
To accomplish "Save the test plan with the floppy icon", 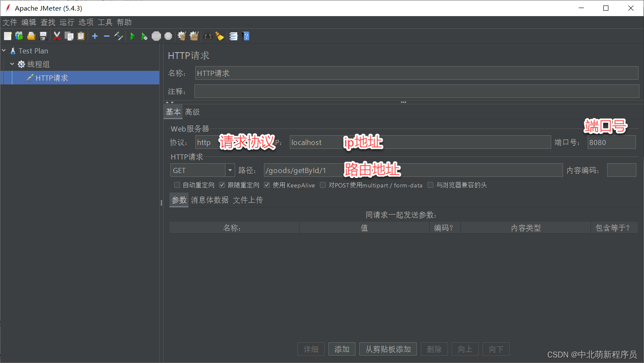I will tap(43, 36).
